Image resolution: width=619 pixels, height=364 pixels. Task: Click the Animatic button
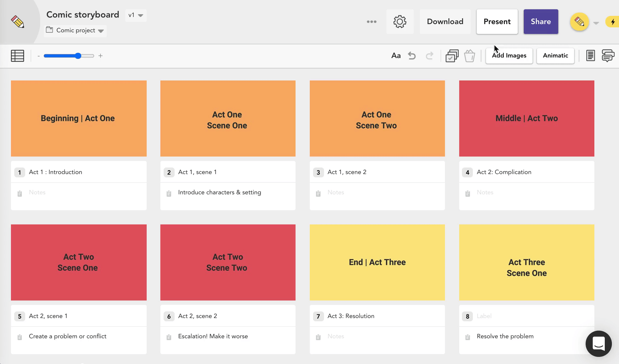pos(555,56)
